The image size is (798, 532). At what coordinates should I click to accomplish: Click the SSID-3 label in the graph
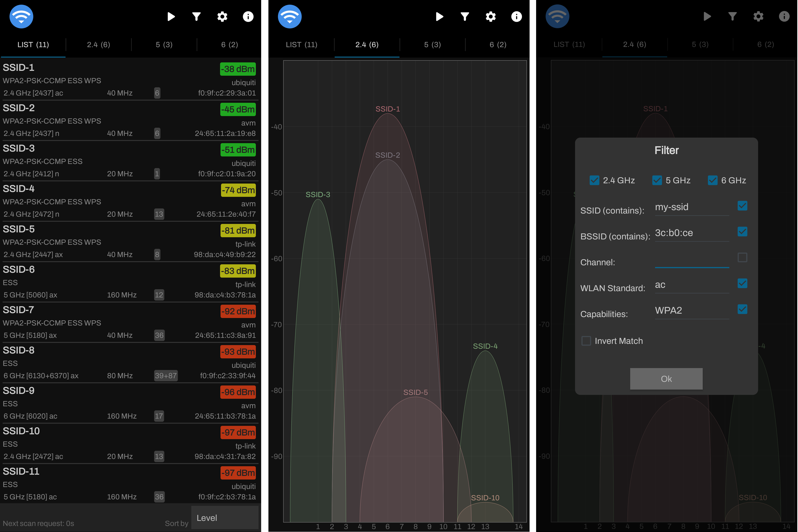coord(318,194)
